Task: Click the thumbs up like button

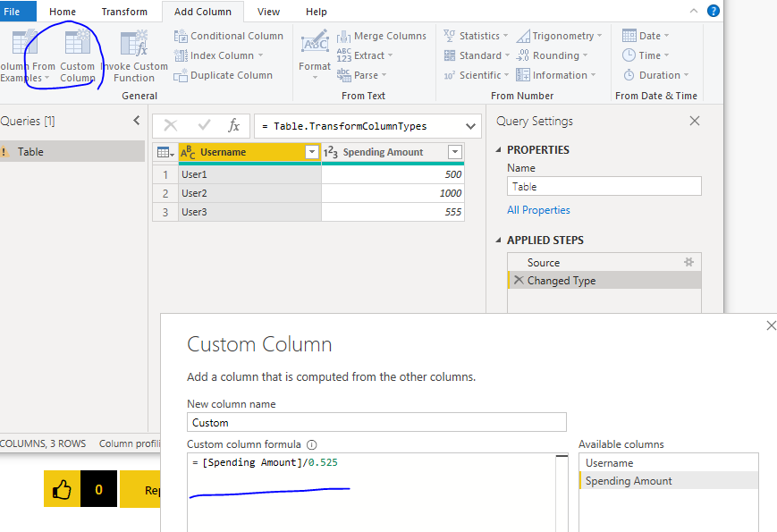Action: 62,489
